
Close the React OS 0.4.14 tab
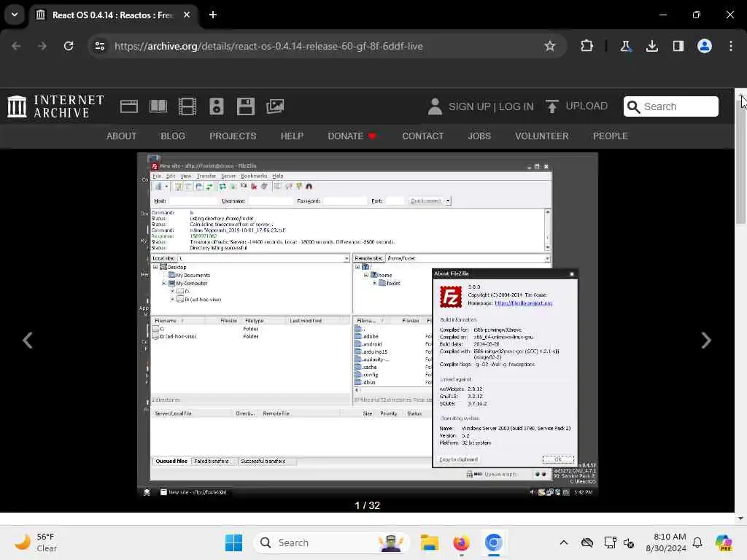coord(187,15)
